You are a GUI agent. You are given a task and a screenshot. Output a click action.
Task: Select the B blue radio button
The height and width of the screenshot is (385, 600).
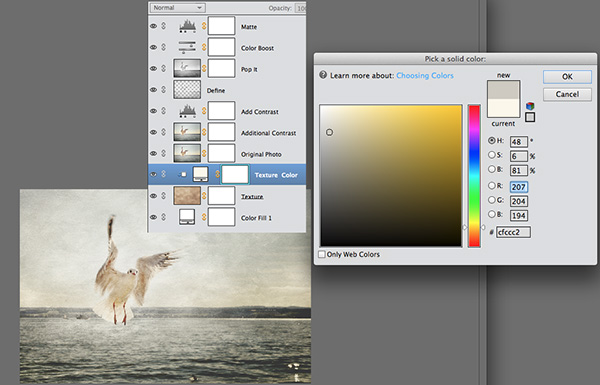[x=492, y=214]
